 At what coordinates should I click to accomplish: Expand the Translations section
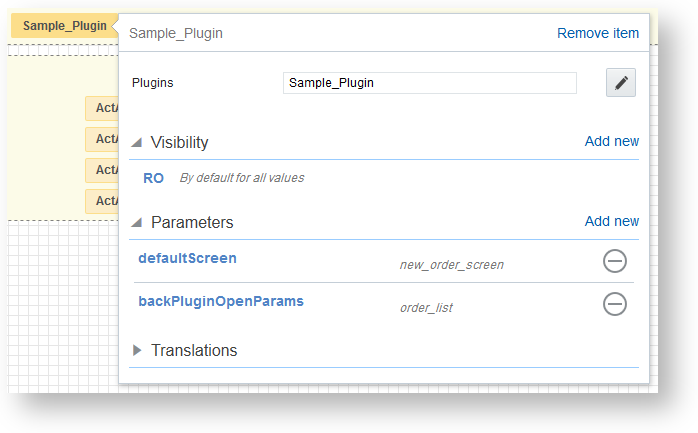(x=138, y=351)
